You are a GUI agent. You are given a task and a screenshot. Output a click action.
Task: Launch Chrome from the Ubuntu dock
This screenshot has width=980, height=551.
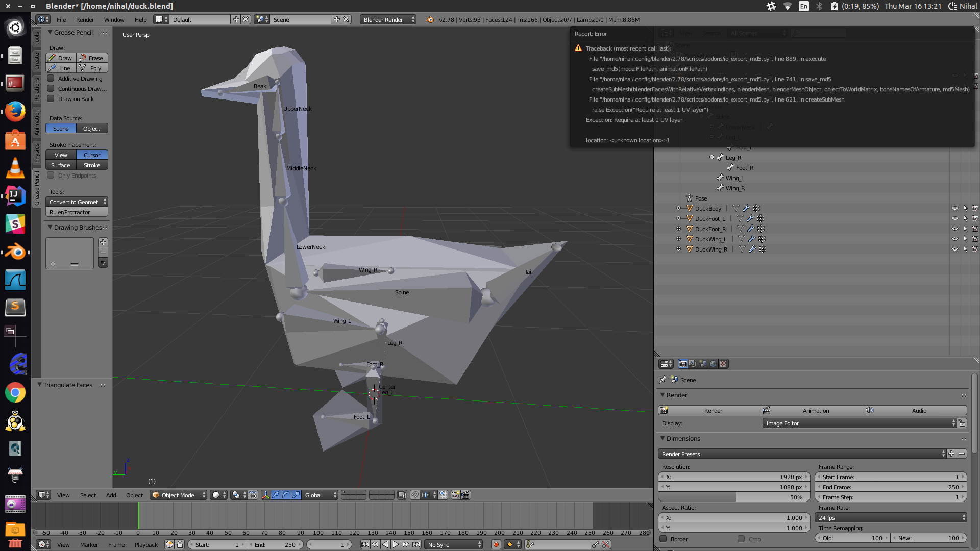point(15,393)
